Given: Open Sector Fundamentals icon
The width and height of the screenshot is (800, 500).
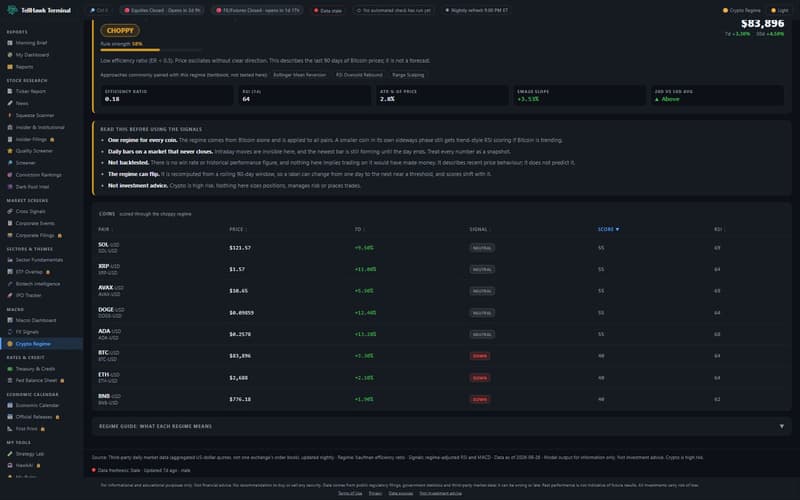Looking at the screenshot, I should tap(10, 260).
